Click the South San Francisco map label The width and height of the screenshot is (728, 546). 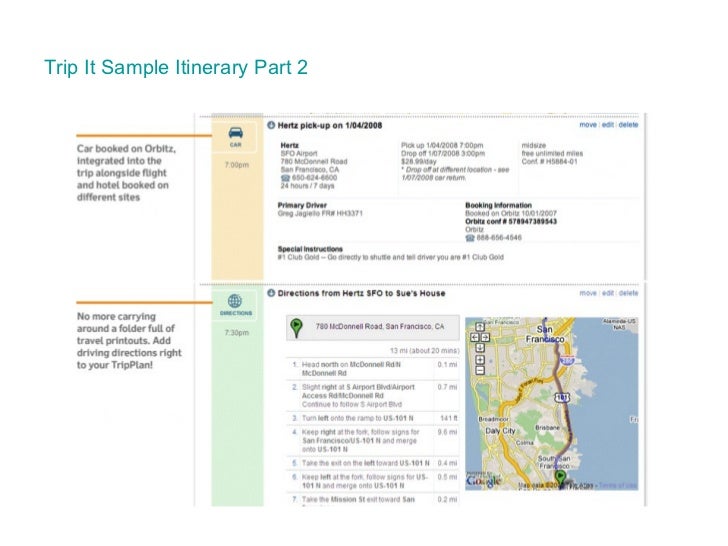[x=554, y=462]
